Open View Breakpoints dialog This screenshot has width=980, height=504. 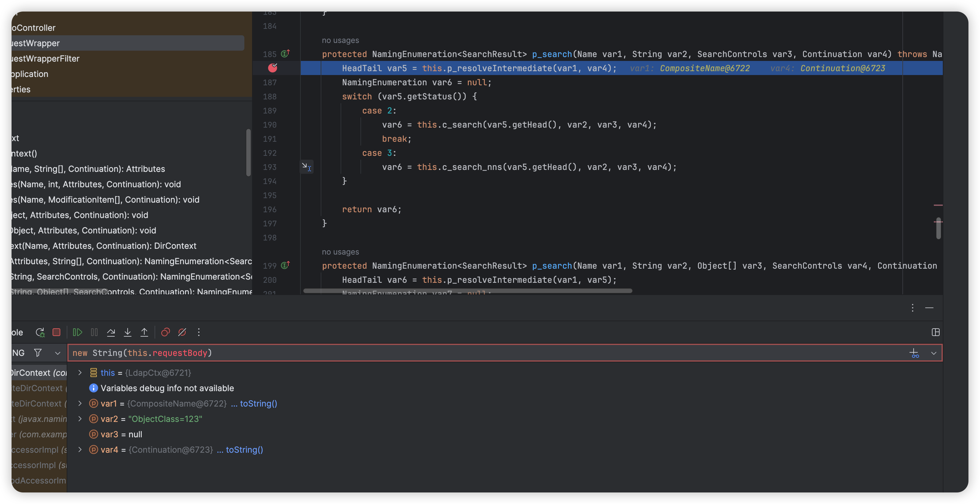tap(165, 332)
